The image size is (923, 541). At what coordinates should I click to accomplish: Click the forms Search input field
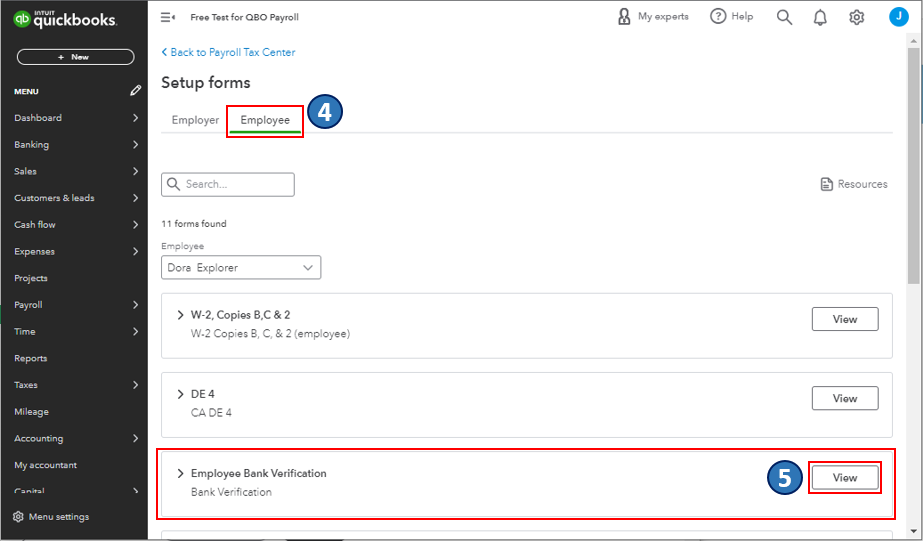point(237,184)
